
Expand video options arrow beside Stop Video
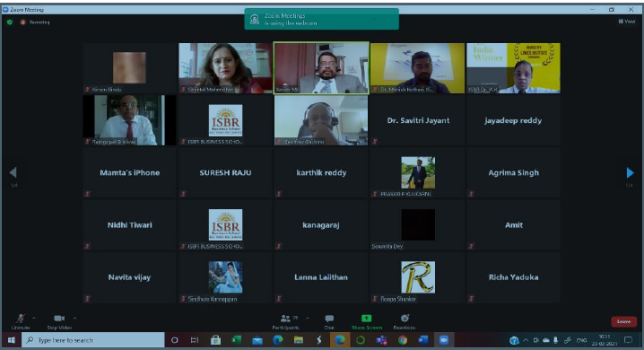(x=74, y=318)
